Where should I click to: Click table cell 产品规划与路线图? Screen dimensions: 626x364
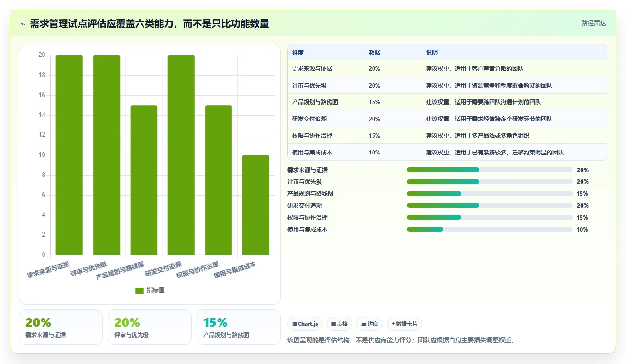[x=315, y=102]
